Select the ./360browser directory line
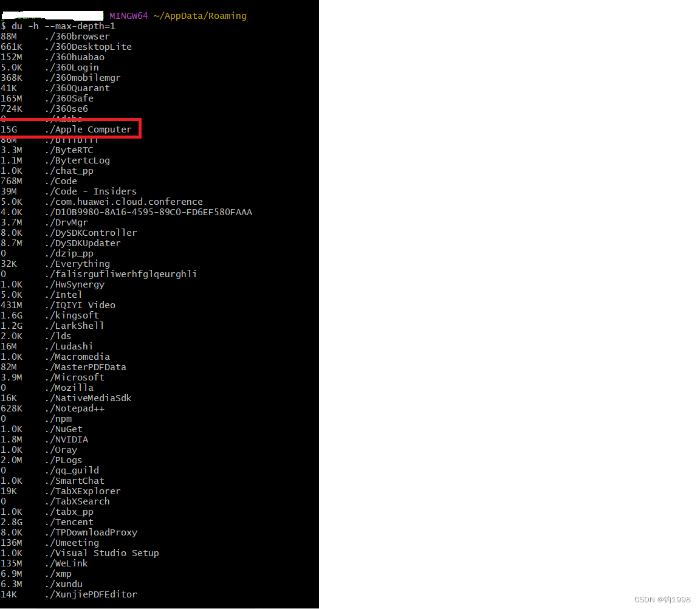This screenshot has width=700, height=609. coord(55,36)
